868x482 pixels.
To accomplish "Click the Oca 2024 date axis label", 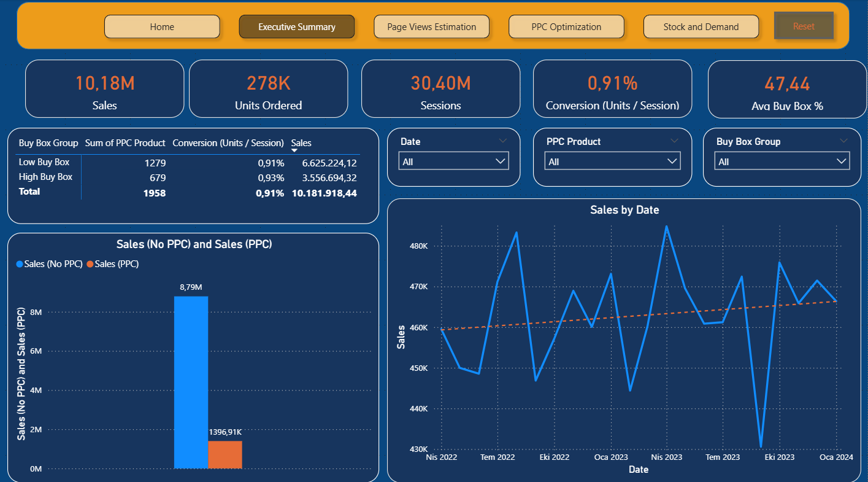I will (x=837, y=457).
